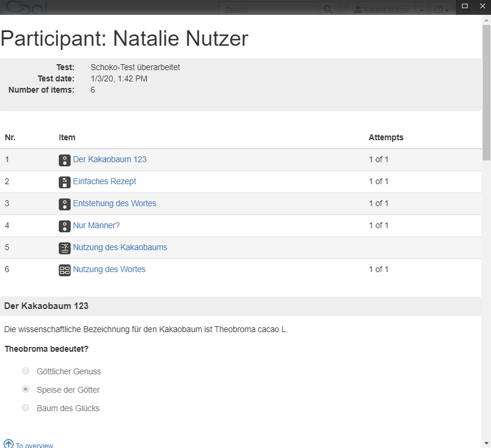Viewport: 491px width, 448px height.
Task: Click the icon beside Nutzung des Kakaobaums
Action: point(65,248)
